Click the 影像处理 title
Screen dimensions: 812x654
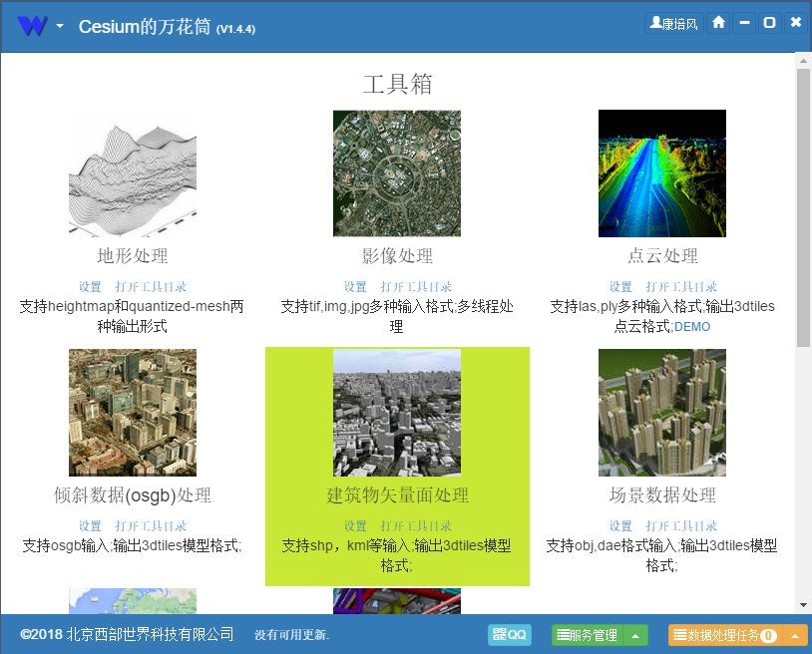(397, 255)
